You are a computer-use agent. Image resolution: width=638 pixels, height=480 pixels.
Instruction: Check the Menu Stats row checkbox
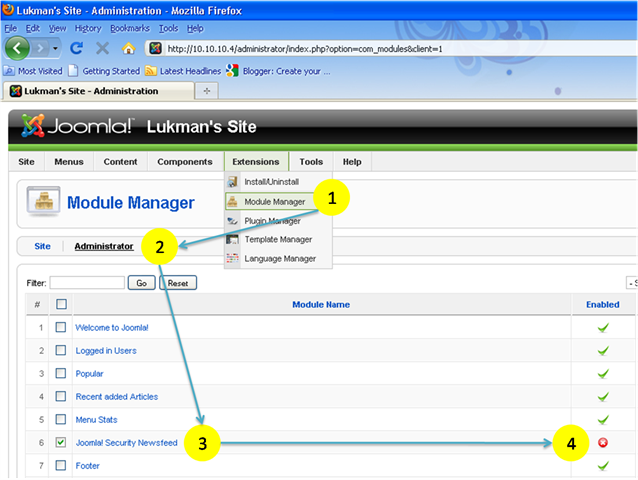point(61,419)
